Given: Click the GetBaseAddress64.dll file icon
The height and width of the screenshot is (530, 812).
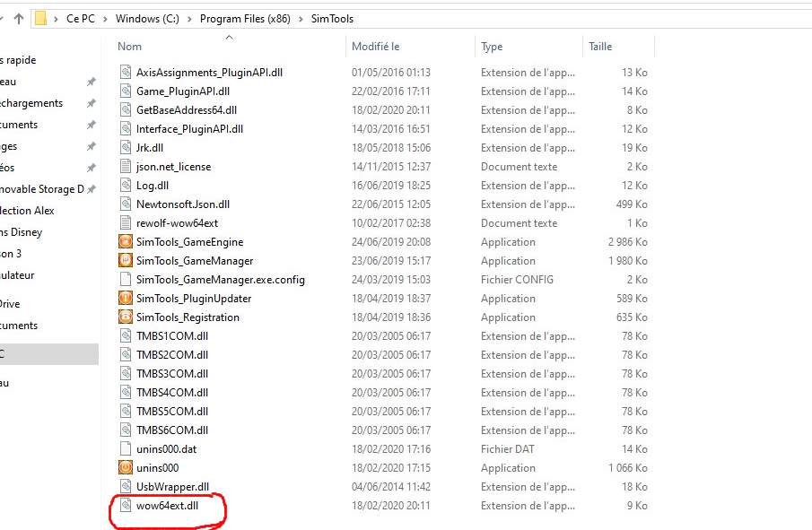Looking at the screenshot, I should 126,109.
